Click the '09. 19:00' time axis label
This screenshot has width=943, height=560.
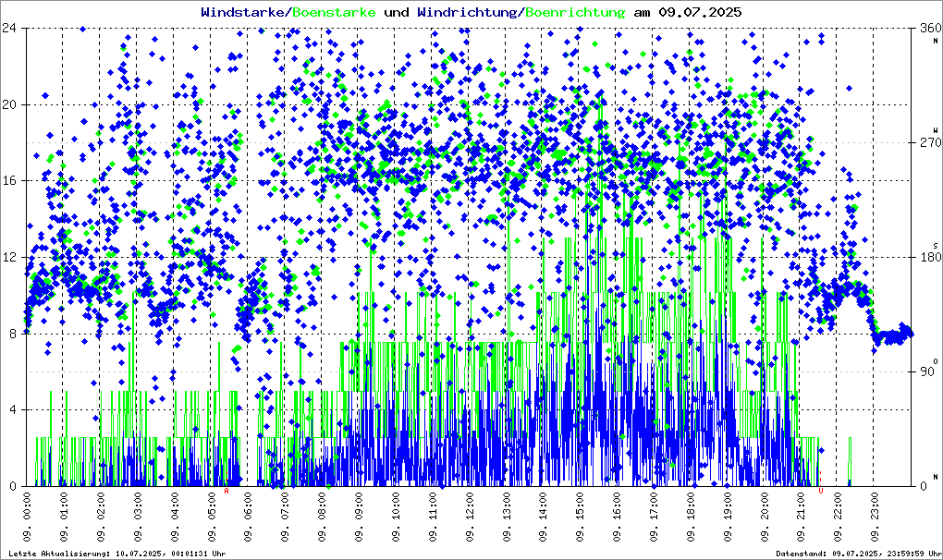(x=727, y=517)
